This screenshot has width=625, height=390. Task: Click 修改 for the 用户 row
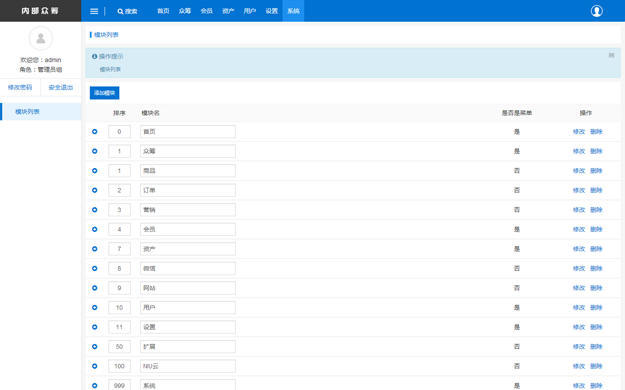579,307
